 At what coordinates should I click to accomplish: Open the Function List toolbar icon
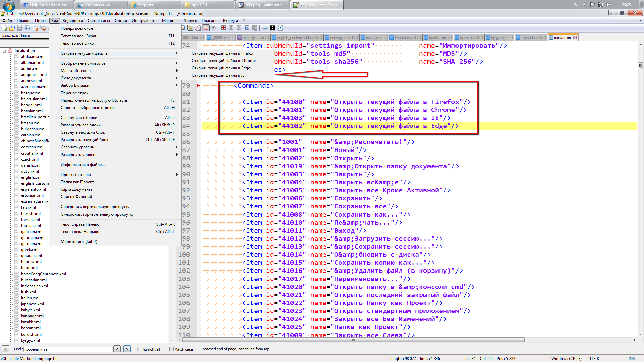(198, 28)
